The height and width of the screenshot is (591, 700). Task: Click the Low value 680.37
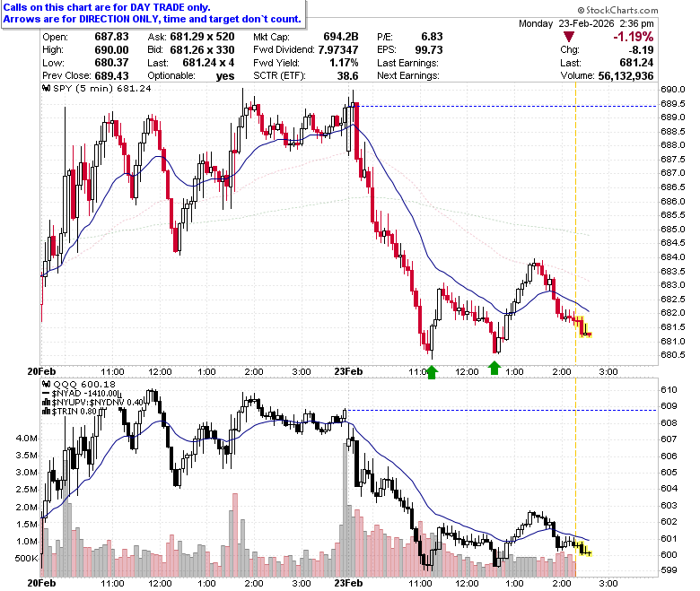(x=111, y=63)
